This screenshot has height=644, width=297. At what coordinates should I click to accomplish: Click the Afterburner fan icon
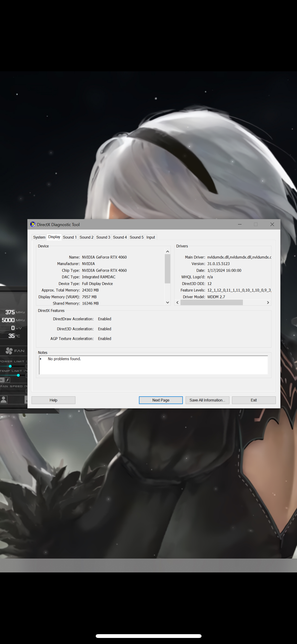click(9, 351)
